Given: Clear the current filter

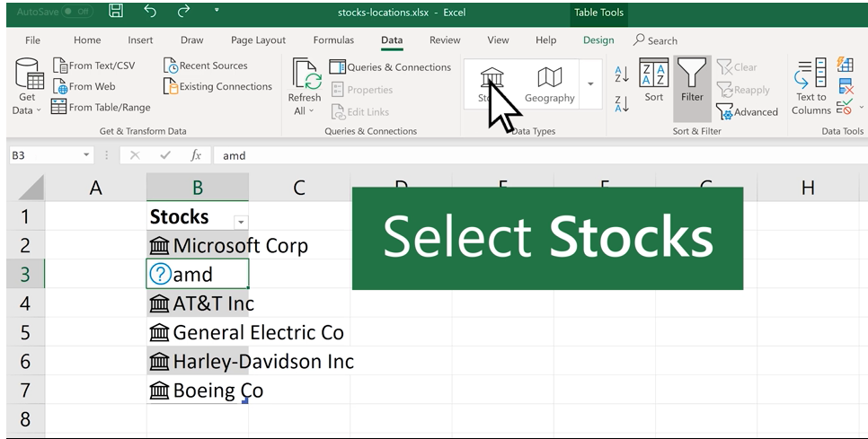Looking at the screenshot, I should [x=737, y=67].
